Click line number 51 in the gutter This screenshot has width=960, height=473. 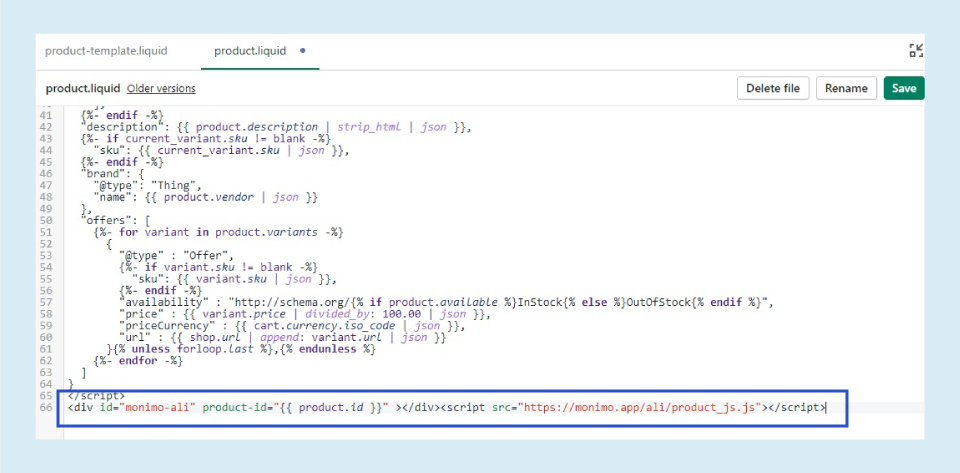48,232
